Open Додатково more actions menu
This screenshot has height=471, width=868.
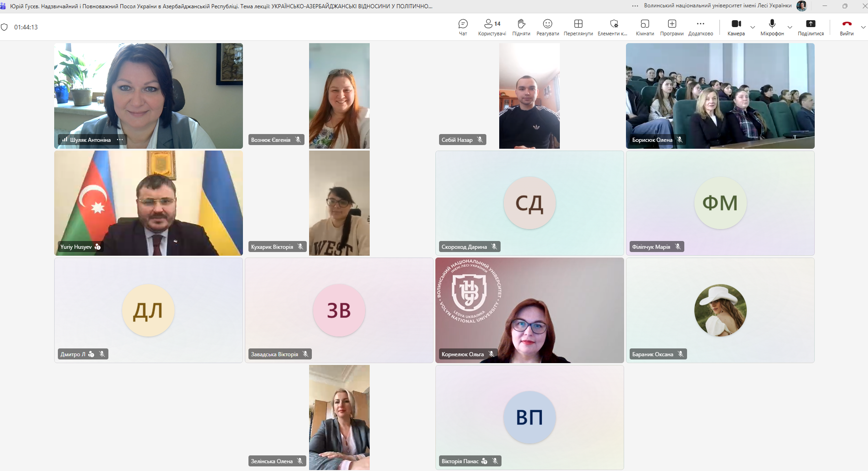[x=700, y=27]
